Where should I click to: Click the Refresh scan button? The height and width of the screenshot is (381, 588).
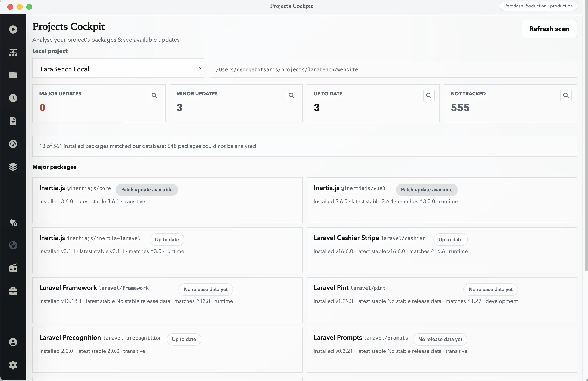pos(549,29)
